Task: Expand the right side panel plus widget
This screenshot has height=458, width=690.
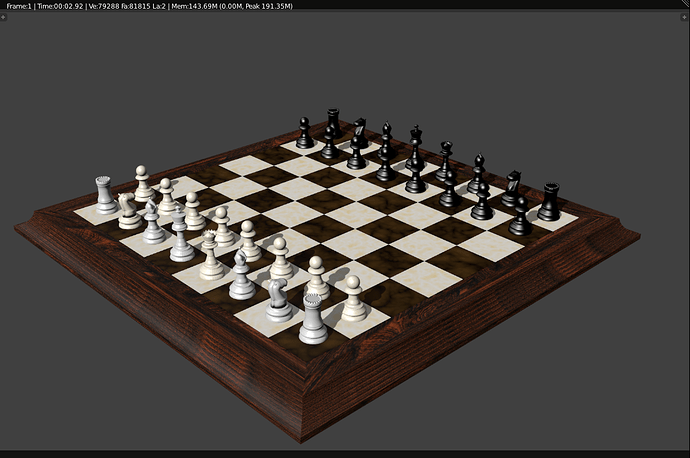Action: tap(683, 17)
